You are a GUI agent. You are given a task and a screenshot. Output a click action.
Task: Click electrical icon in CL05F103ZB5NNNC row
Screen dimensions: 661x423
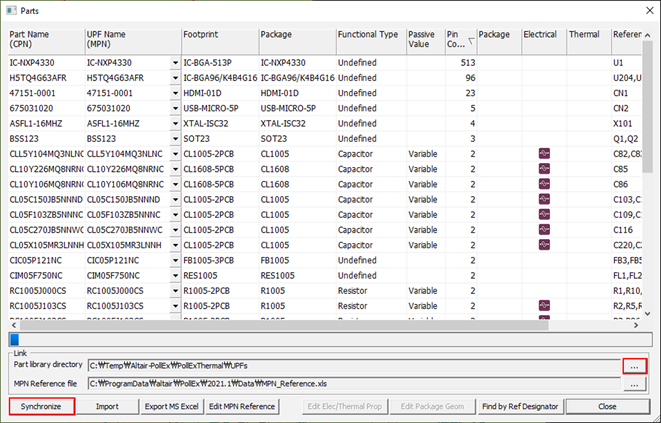pyautogui.click(x=543, y=214)
